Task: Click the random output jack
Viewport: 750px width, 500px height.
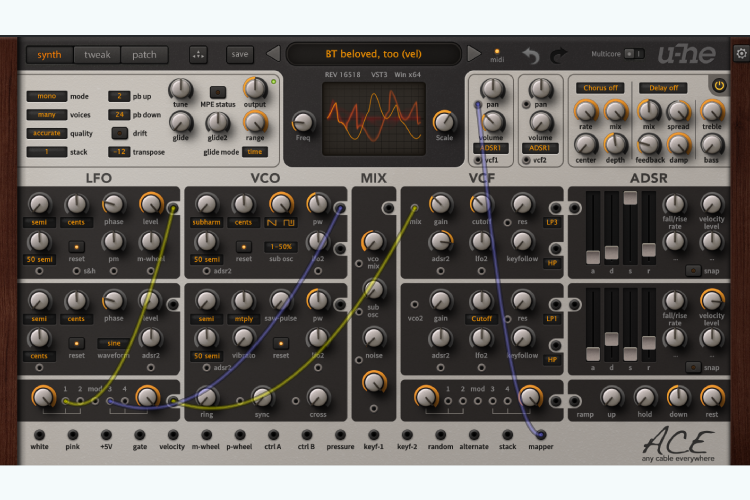Action: [441, 434]
